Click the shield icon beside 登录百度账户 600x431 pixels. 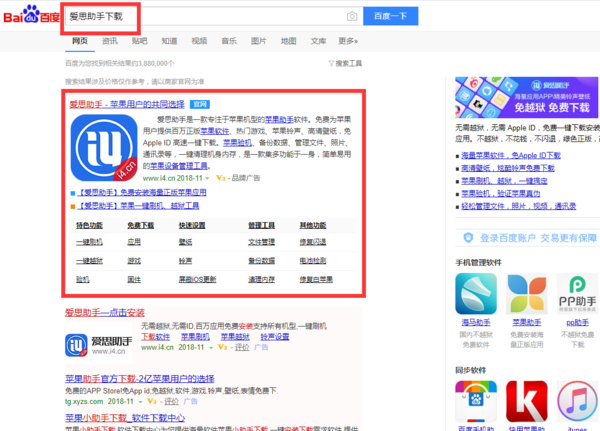[467, 238]
